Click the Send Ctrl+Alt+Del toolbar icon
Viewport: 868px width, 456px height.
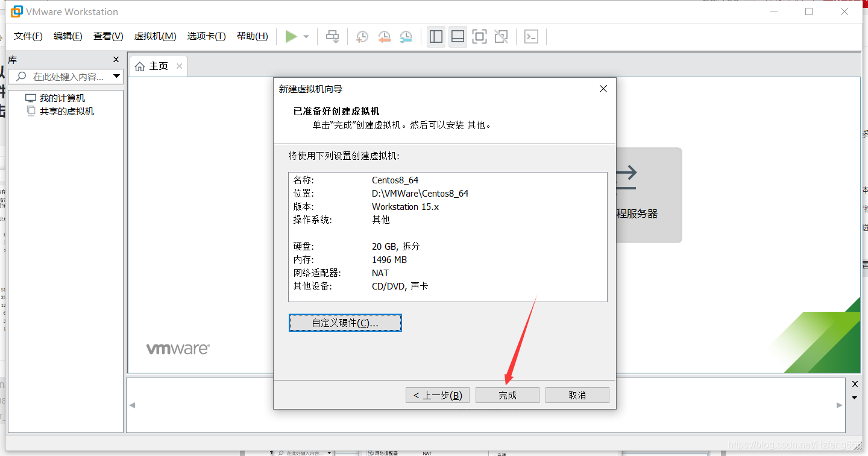(333, 36)
